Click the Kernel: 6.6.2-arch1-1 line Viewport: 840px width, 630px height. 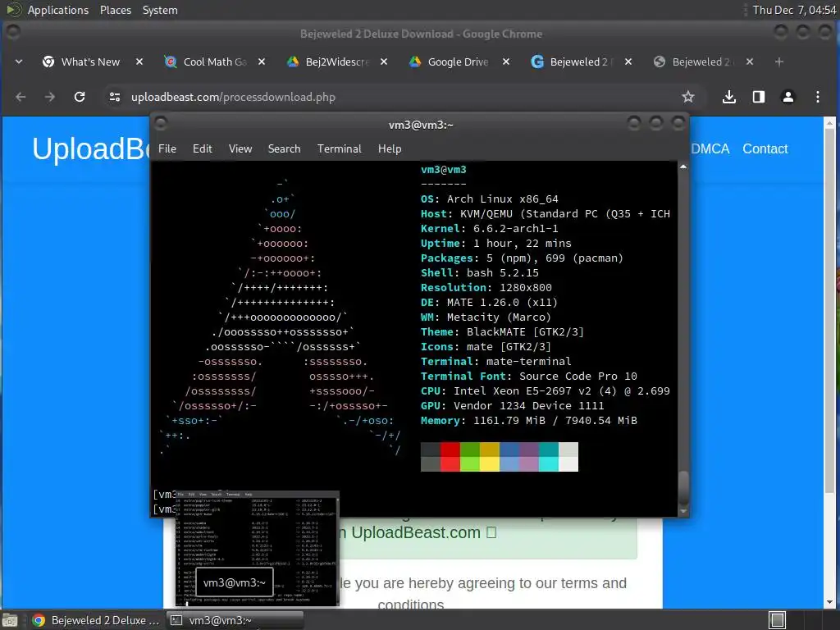[489, 229]
